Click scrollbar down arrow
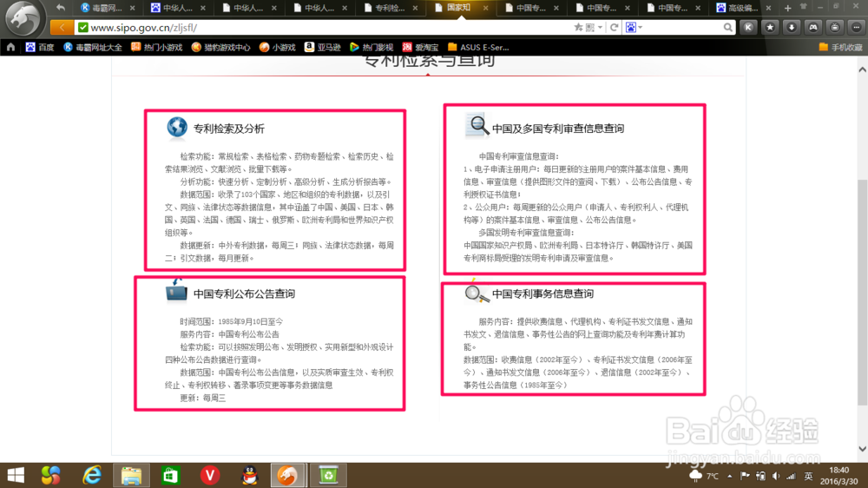Screen dimensions: 868x488 click(x=862, y=449)
